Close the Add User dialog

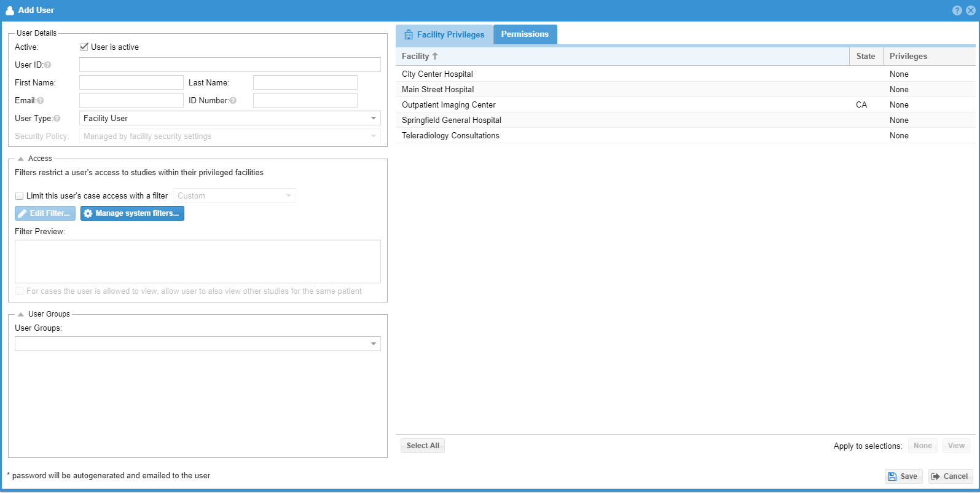pos(971,10)
